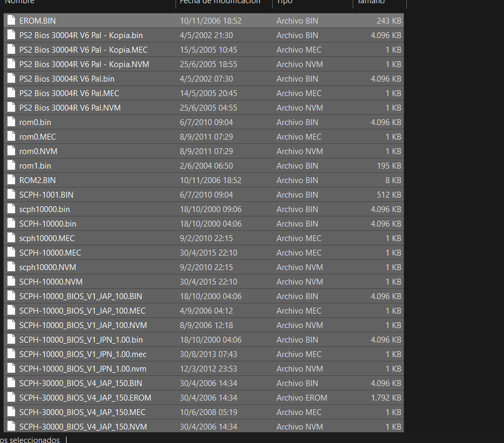504x443 pixels.
Task: Click the icon of SCPH-10000_BIOS_V1_JAP_100.BIN
Action: tap(11, 296)
